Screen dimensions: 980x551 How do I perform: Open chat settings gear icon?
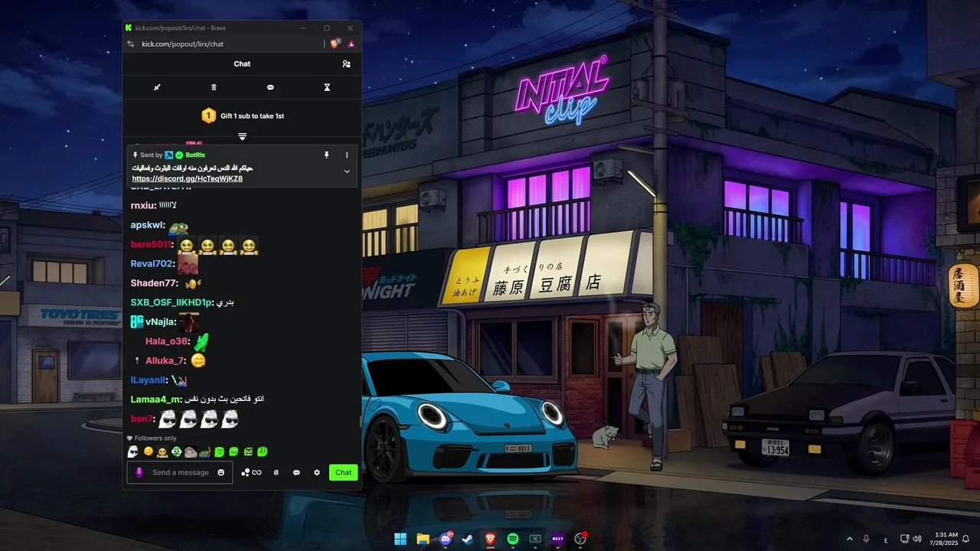tap(317, 472)
